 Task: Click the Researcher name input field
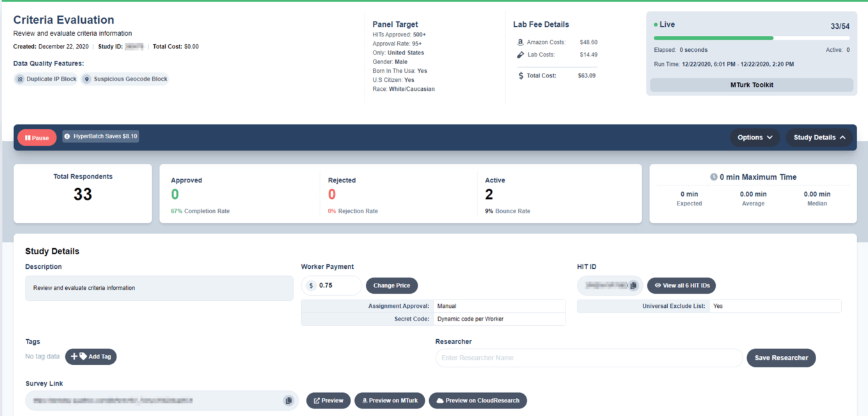[588, 358]
